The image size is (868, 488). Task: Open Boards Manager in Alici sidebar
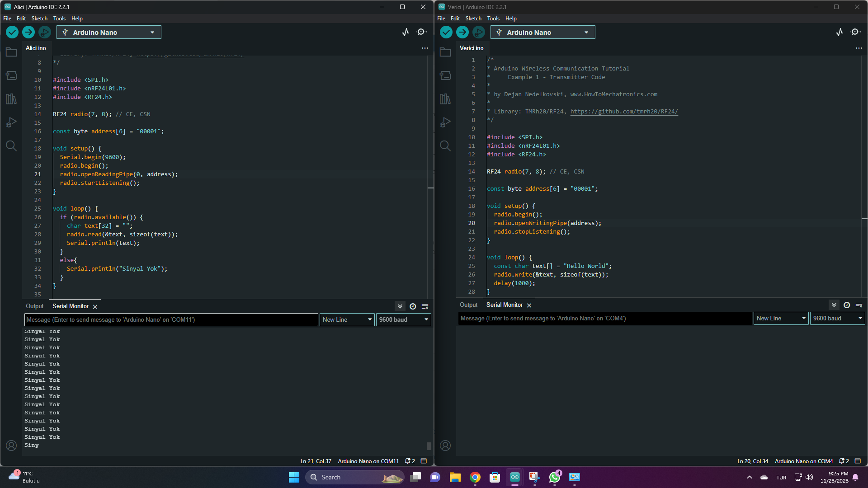point(11,75)
